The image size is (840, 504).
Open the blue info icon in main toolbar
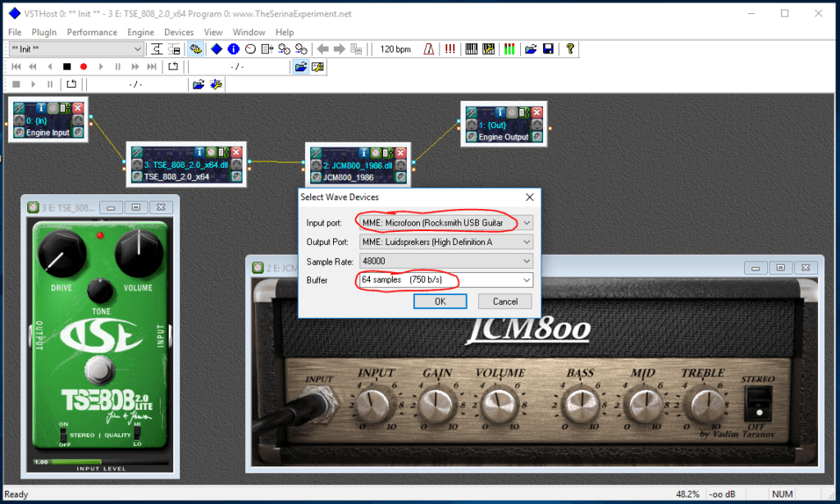coord(234,49)
